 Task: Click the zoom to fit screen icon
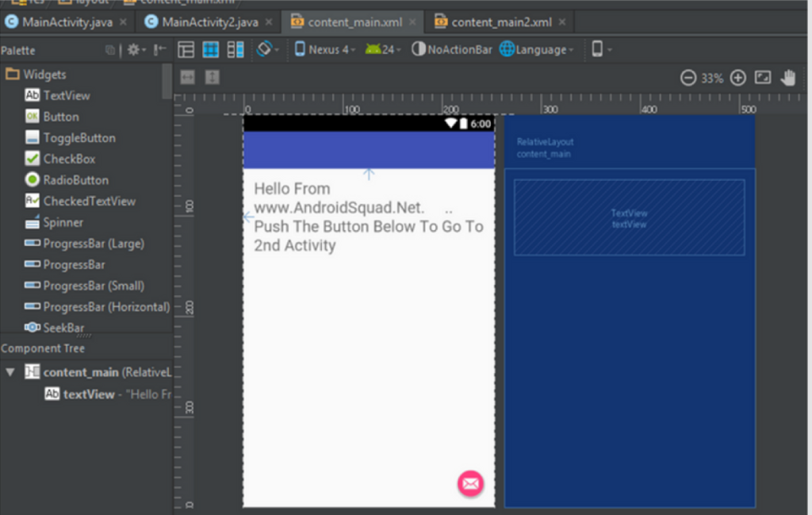pyautogui.click(x=763, y=78)
